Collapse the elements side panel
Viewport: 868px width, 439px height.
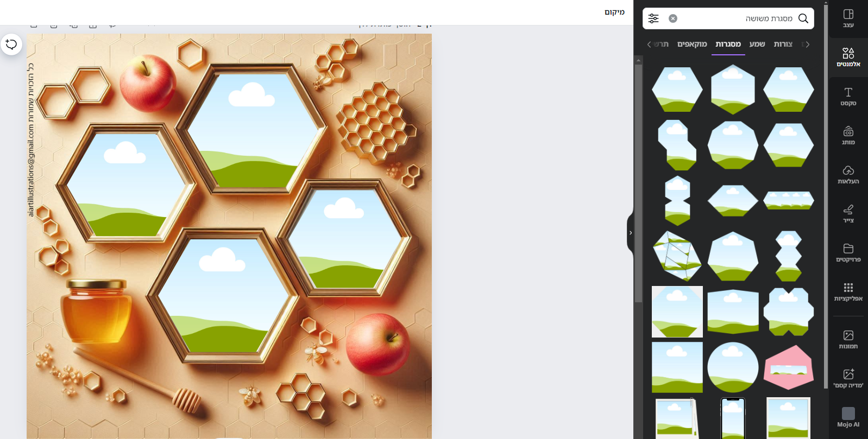[630, 233]
